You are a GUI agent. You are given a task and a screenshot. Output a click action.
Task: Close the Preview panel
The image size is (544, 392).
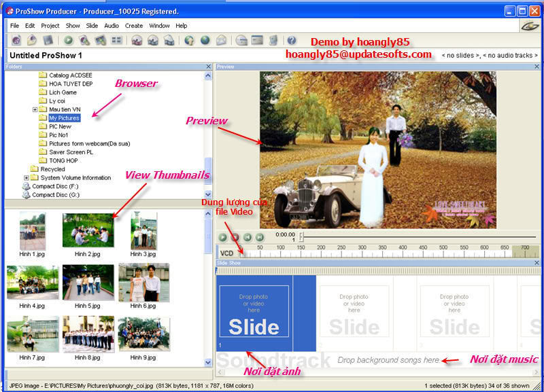(x=537, y=67)
